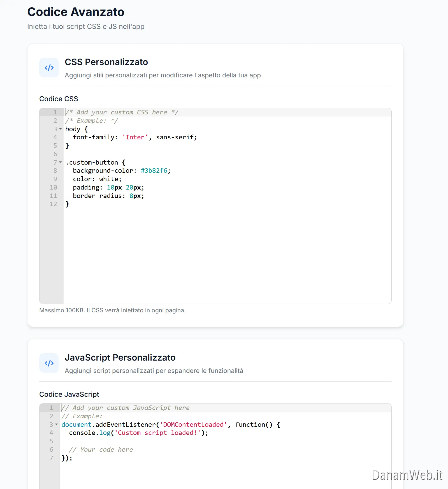
Task: Click the CSS Personalizzato code icon
Action: pyautogui.click(x=49, y=68)
